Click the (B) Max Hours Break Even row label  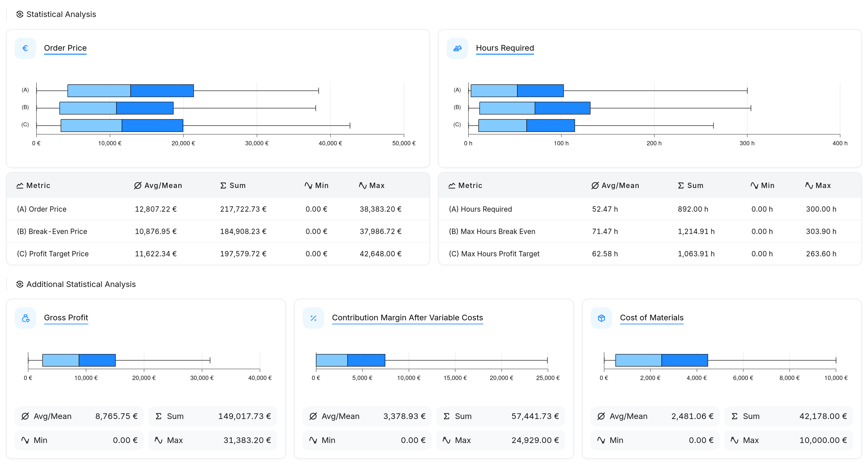[492, 231]
